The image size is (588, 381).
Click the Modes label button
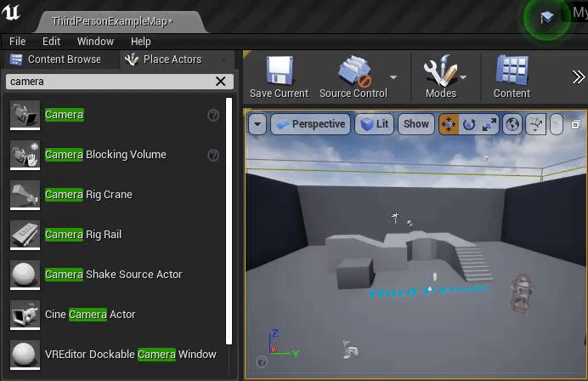pyautogui.click(x=441, y=94)
